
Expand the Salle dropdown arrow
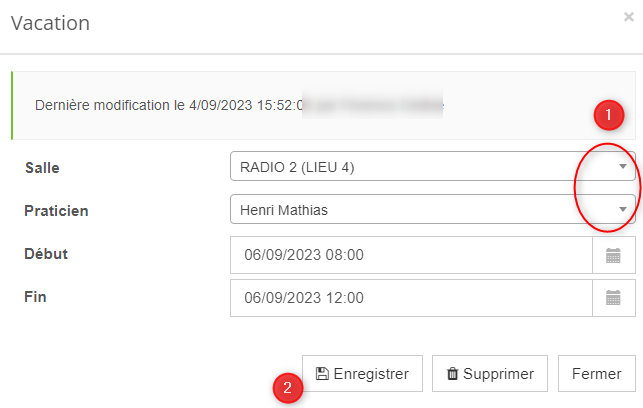pyautogui.click(x=623, y=167)
